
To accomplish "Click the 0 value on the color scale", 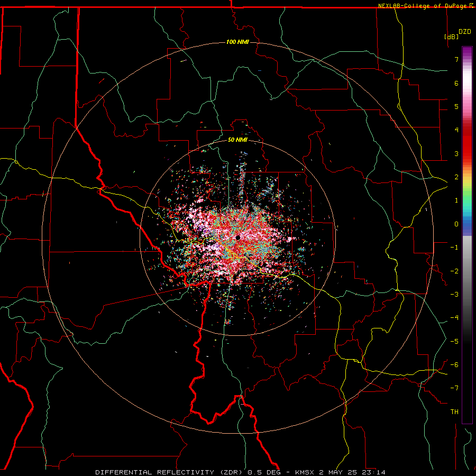I will 456,224.
